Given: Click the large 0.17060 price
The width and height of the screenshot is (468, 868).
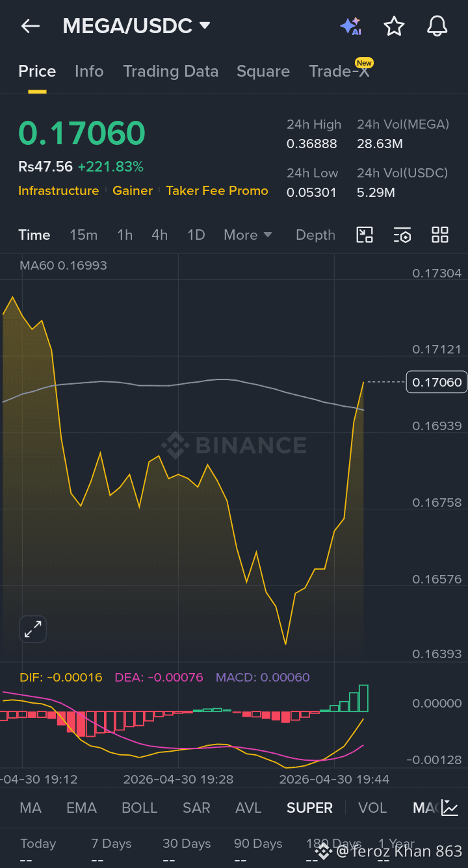Looking at the screenshot, I should (82, 133).
